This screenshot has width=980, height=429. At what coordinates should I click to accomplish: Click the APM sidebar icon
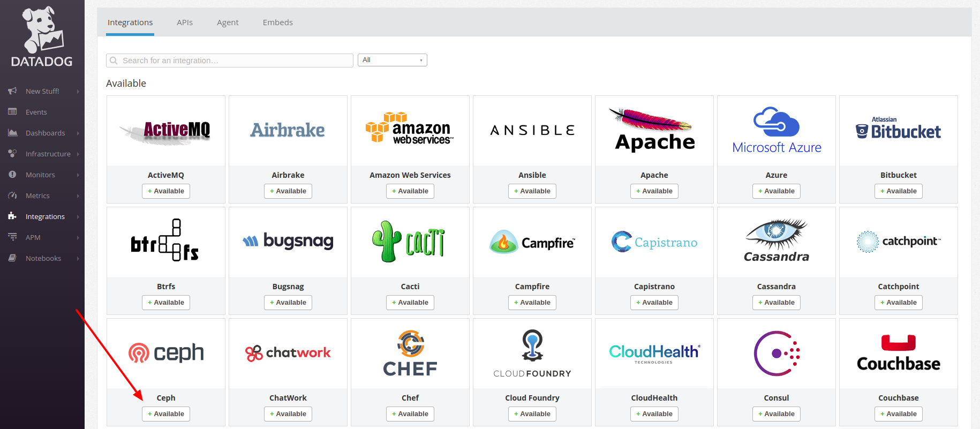tap(12, 237)
